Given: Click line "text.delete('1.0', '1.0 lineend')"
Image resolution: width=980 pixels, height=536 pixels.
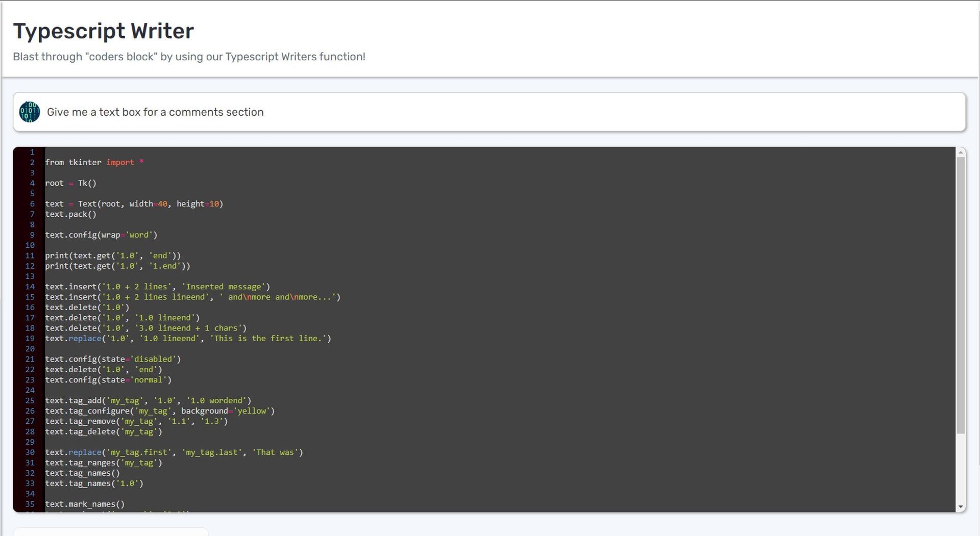Looking at the screenshot, I should click(x=122, y=318).
